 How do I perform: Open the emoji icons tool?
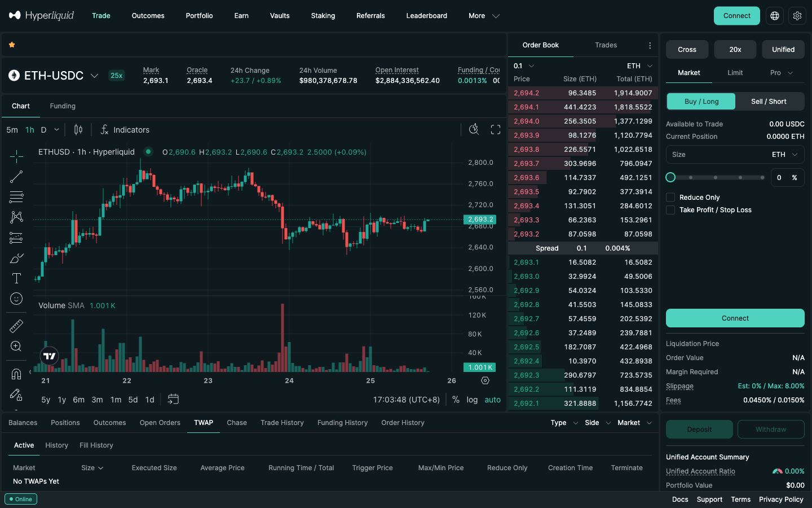pos(16,299)
